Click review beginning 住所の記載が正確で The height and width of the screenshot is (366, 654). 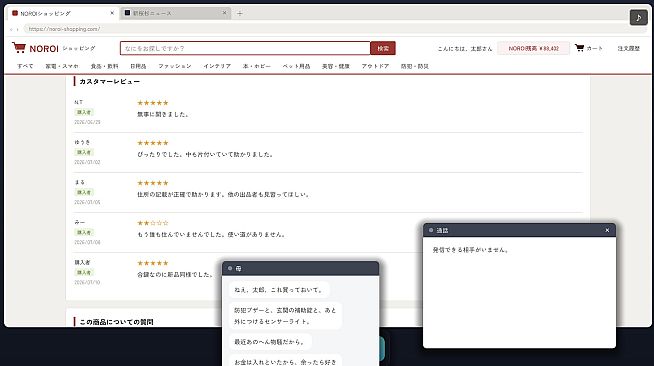(x=224, y=194)
